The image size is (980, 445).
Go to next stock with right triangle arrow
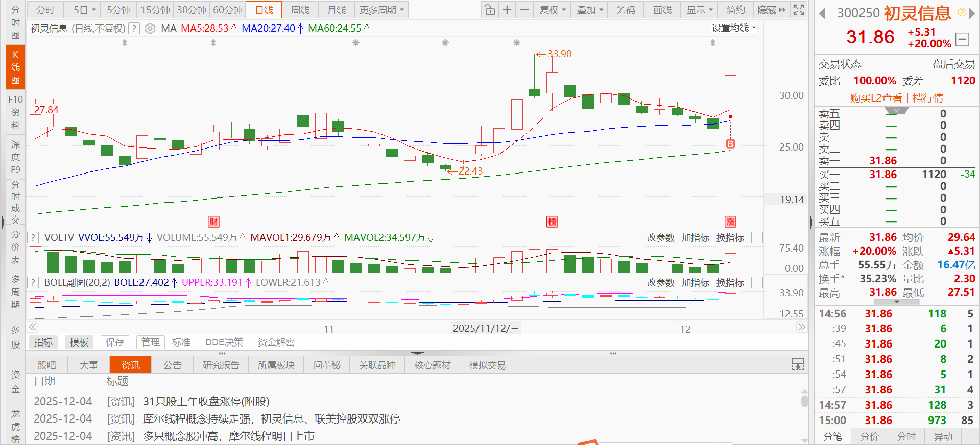tap(972, 13)
